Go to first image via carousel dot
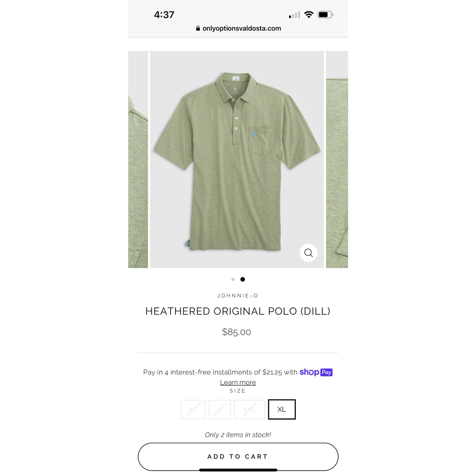The image size is (476, 476). point(233,279)
